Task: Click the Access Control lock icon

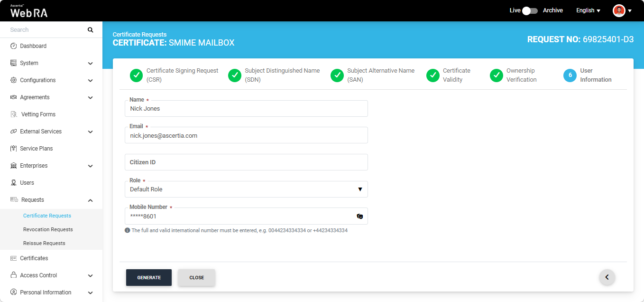Action: (x=14, y=275)
